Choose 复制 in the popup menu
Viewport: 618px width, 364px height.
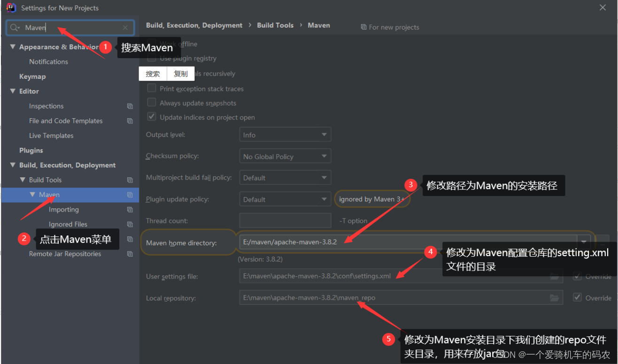pyautogui.click(x=181, y=74)
